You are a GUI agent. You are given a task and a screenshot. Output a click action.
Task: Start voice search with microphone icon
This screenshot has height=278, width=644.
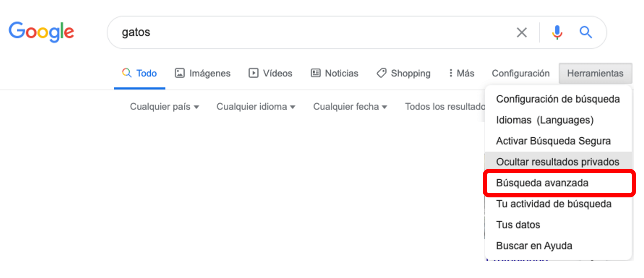557,32
